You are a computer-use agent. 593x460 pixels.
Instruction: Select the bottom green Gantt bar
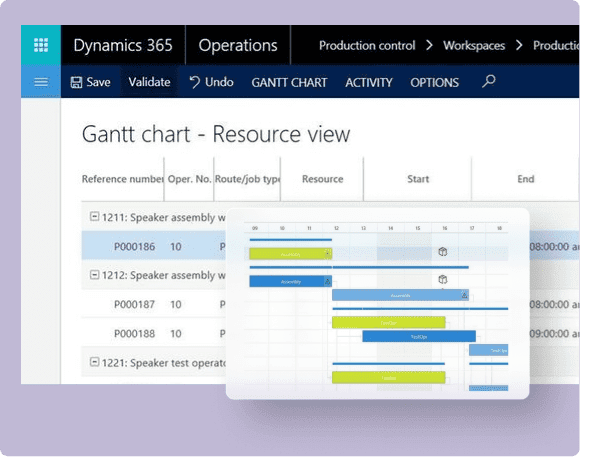(x=388, y=378)
